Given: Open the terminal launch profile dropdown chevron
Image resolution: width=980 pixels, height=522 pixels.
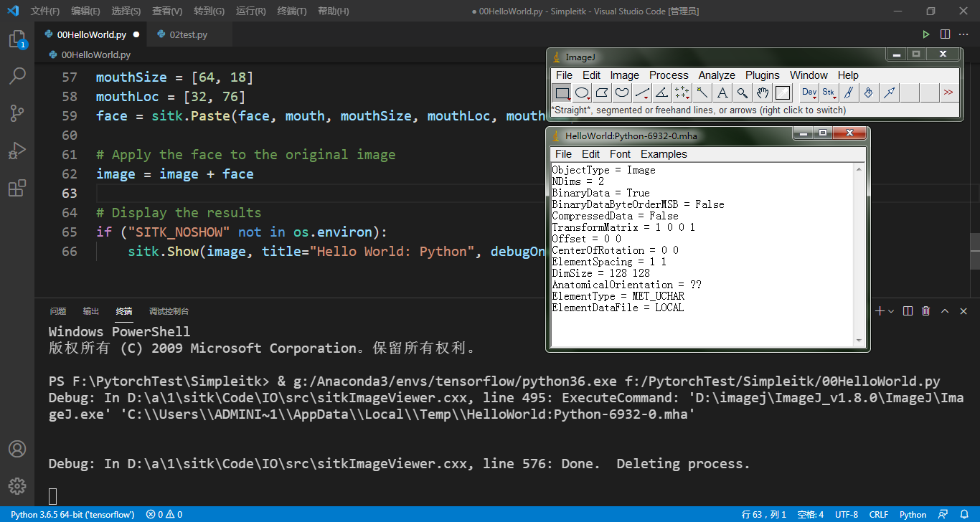Looking at the screenshot, I should (892, 310).
